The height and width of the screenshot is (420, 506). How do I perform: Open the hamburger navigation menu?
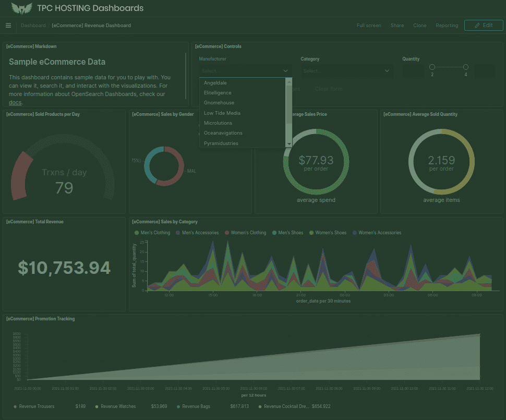point(8,25)
